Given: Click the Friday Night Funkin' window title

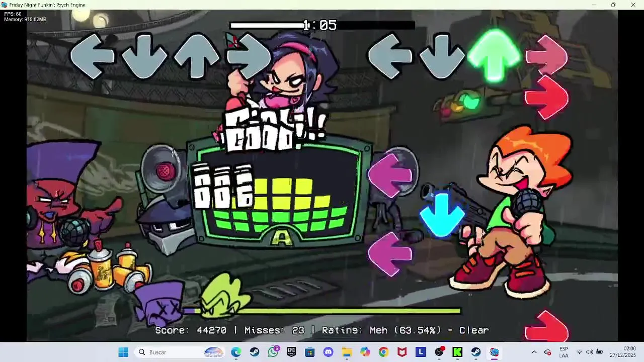Looking at the screenshot, I should pos(47,5).
